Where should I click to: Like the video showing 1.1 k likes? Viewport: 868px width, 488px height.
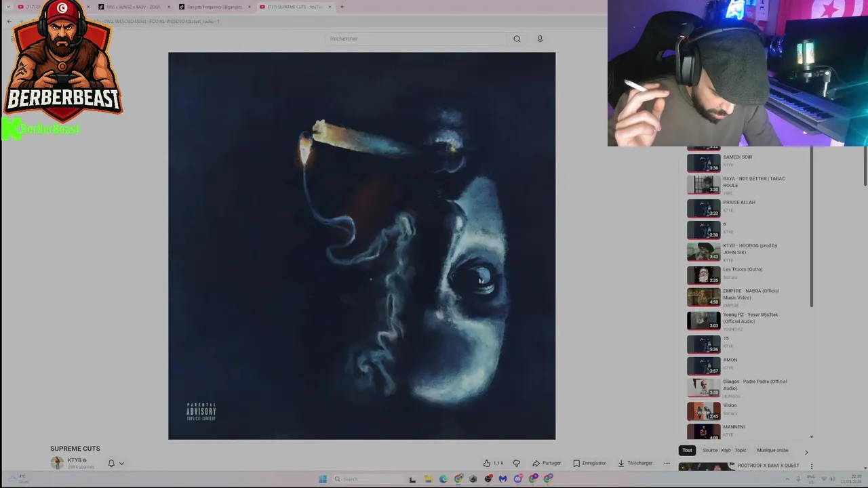493,464
